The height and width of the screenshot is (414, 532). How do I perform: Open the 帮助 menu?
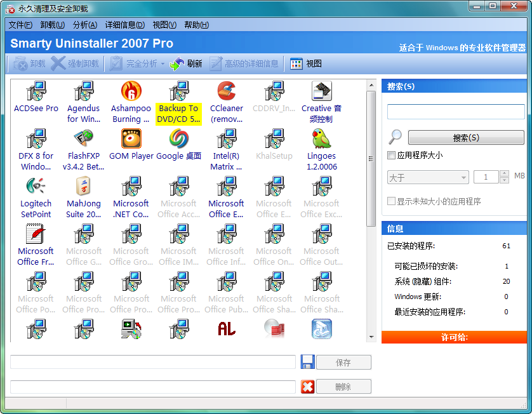(196, 25)
